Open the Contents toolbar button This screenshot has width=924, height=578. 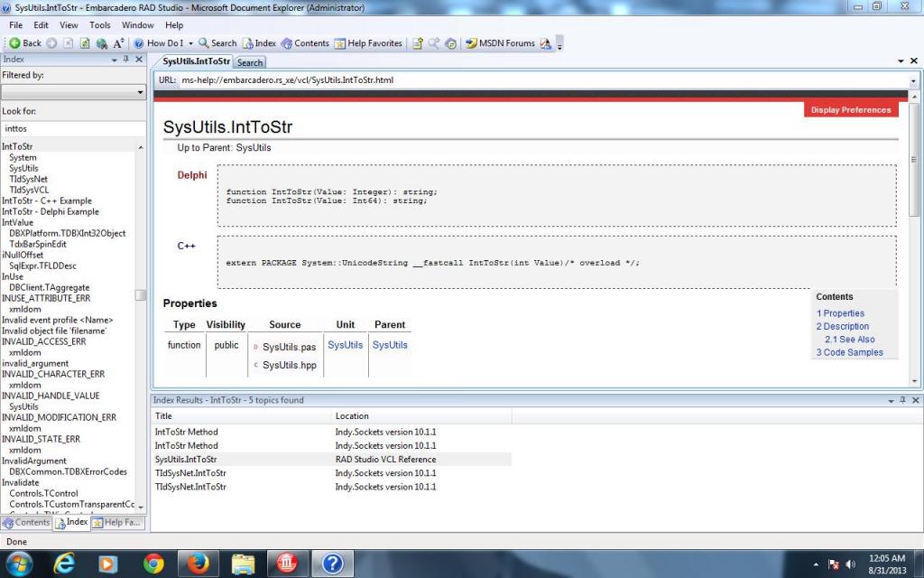tap(305, 43)
